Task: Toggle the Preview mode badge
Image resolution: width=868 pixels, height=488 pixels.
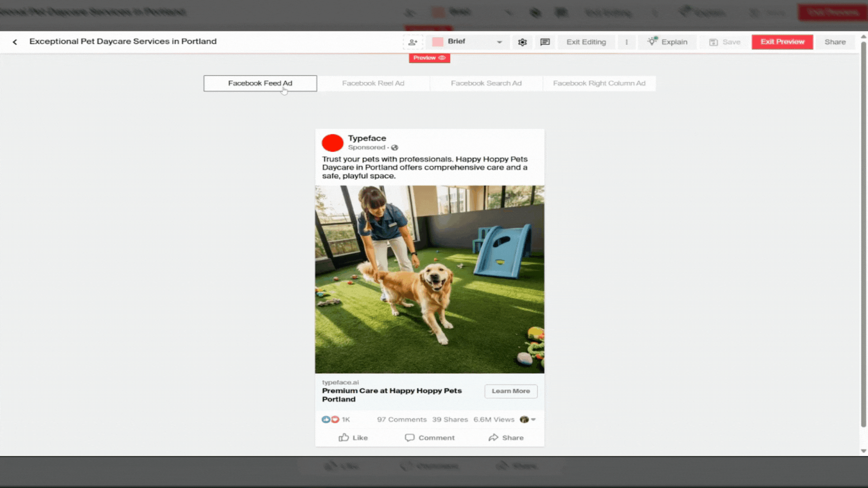Action: (x=429, y=58)
